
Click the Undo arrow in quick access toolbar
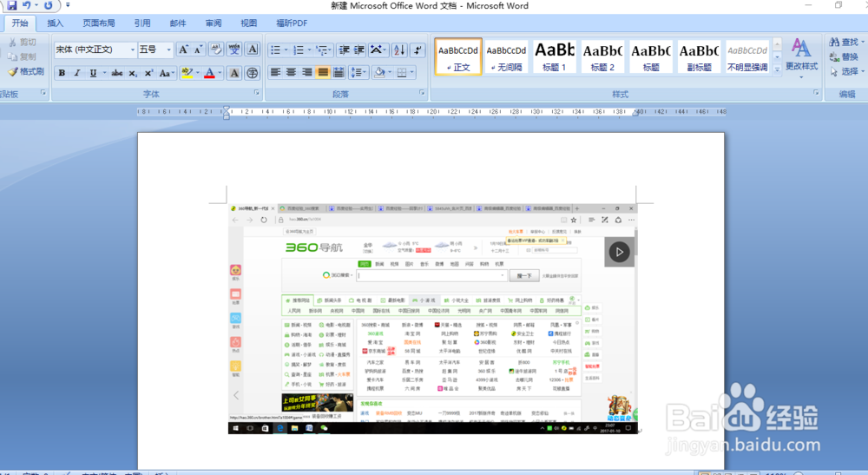[x=26, y=5]
